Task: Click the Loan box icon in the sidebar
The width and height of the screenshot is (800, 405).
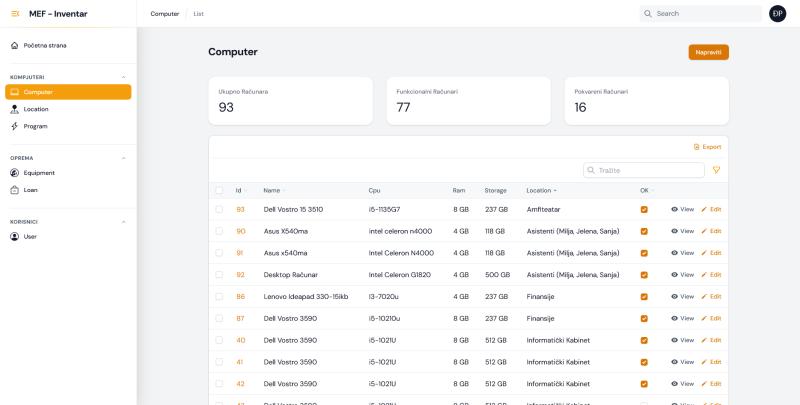Action: [14, 190]
